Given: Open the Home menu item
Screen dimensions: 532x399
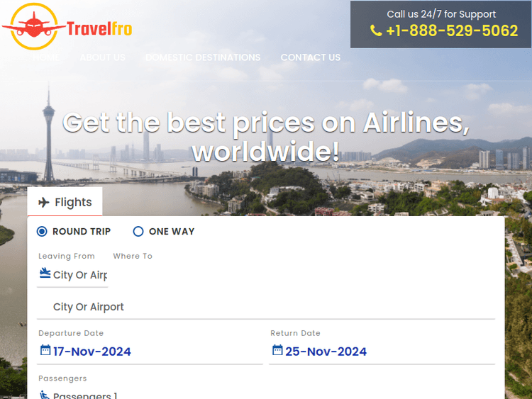Looking at the screenshot, I should 46,57.
